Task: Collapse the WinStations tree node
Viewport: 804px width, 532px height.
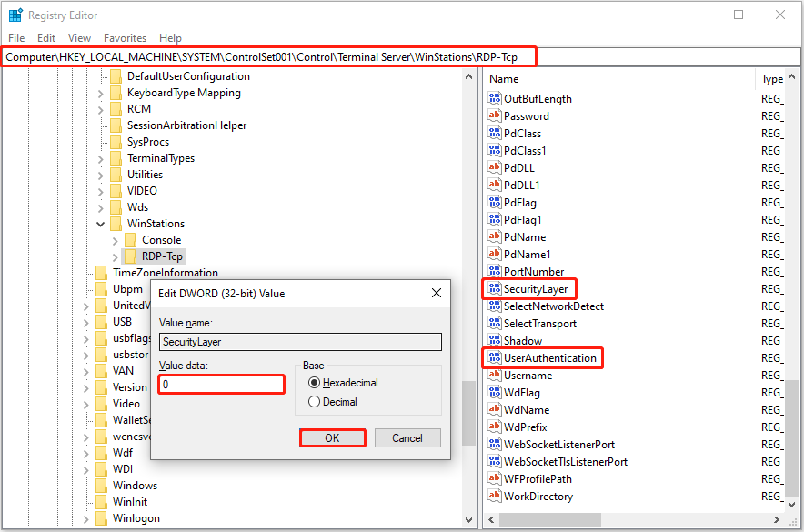Action: 100,224
